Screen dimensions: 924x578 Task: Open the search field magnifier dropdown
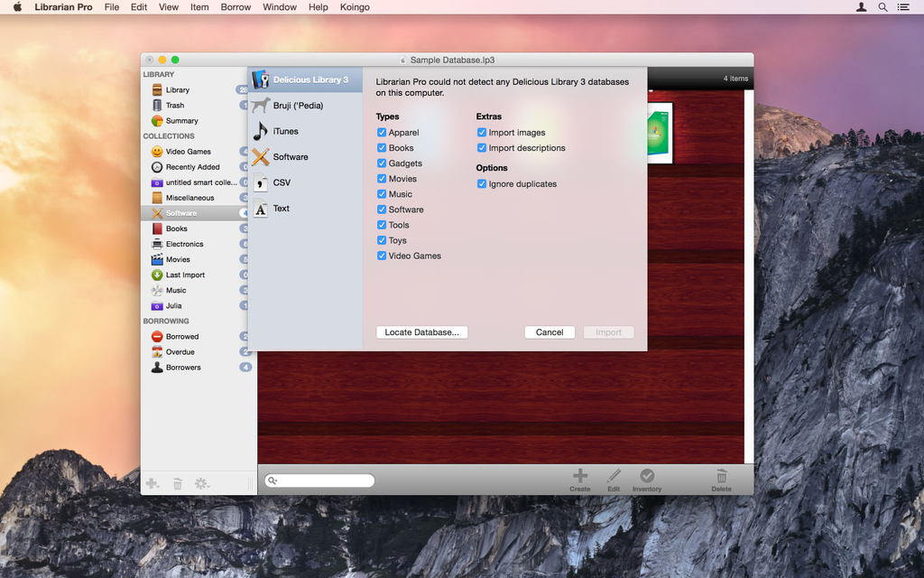pyautogui.click(x=273, y=481)
